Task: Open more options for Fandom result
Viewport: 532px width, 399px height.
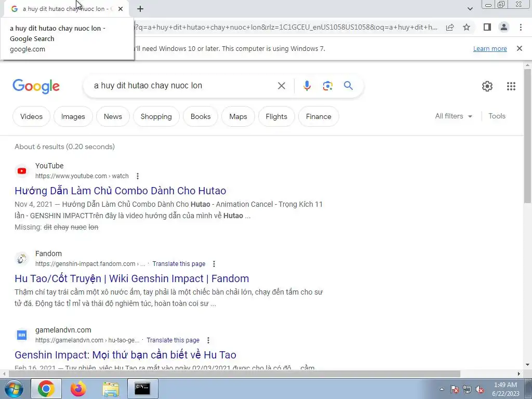Action: (x=214, y=263)
